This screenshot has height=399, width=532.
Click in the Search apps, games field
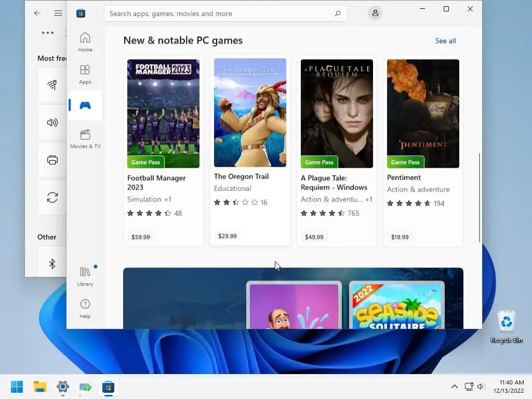pos(225,14)
